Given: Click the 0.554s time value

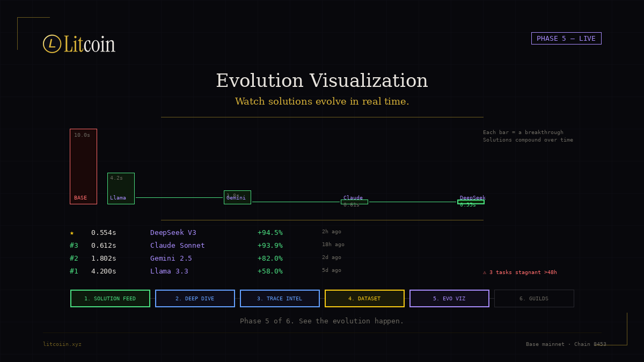Looking at the screenshot, I should tap(104, 233).
